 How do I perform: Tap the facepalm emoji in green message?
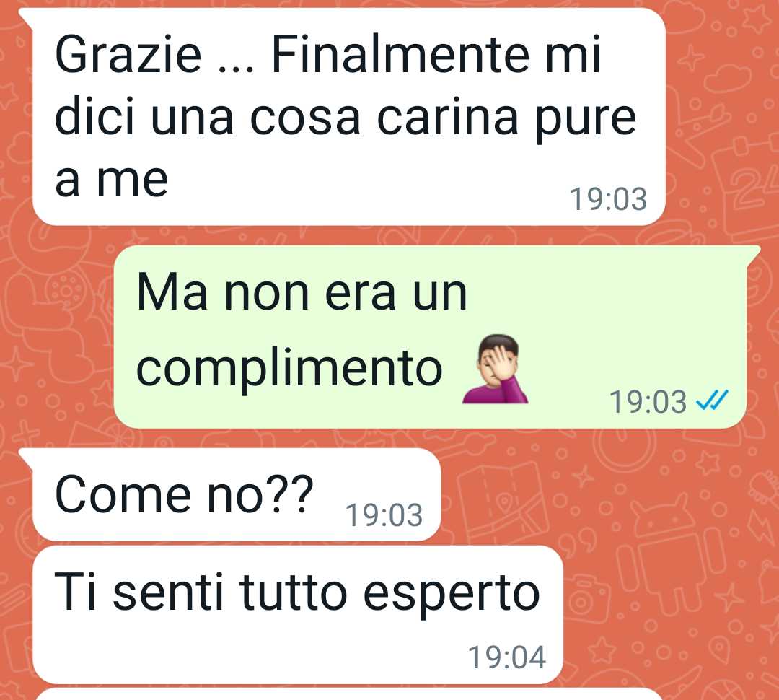pyautogui.click(x=495, y=368)
